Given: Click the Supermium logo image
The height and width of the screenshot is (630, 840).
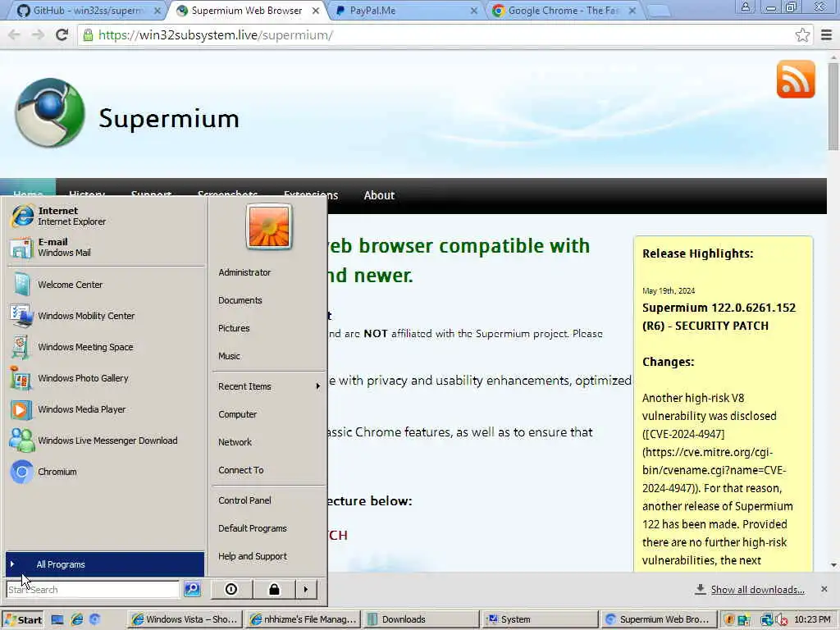Looking at the screenshot, I should [50, 113].
